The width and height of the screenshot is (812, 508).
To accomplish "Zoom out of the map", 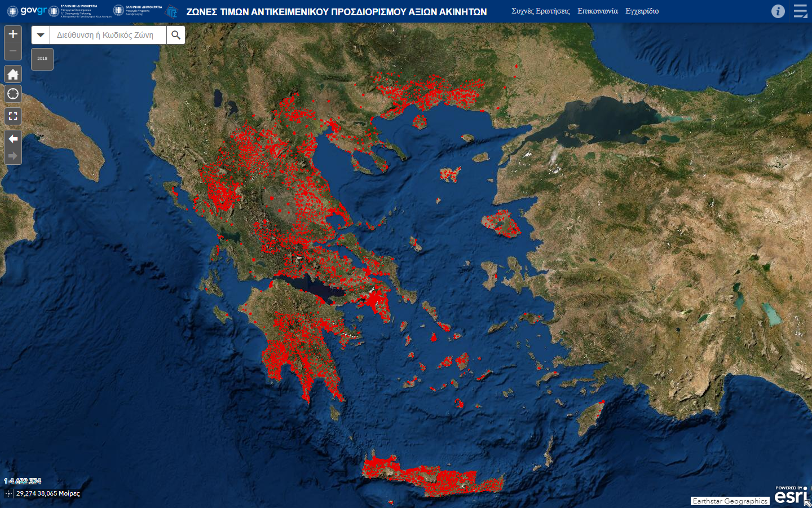I will pyautogui.click(x=13, y=51).
